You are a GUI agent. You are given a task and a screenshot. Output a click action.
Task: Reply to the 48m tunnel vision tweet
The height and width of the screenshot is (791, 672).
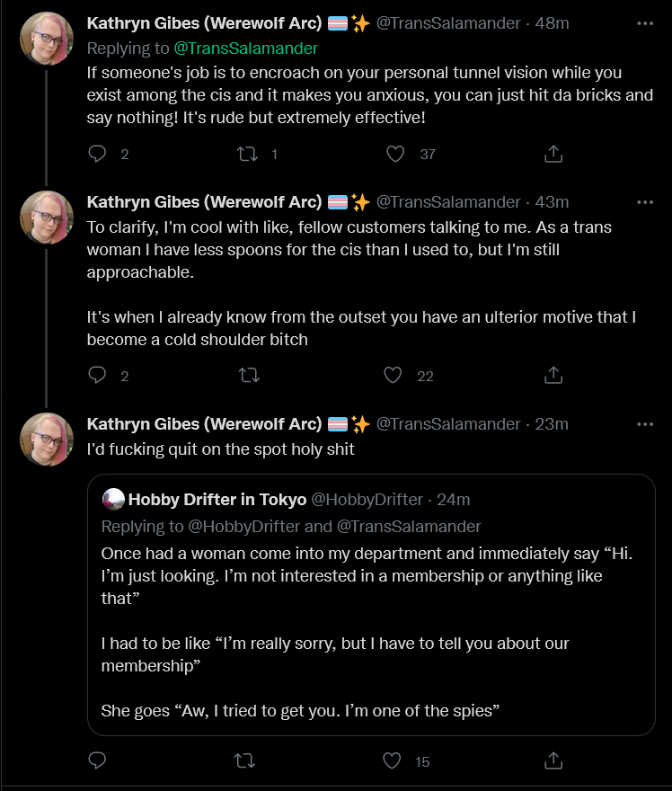[97, 154]
